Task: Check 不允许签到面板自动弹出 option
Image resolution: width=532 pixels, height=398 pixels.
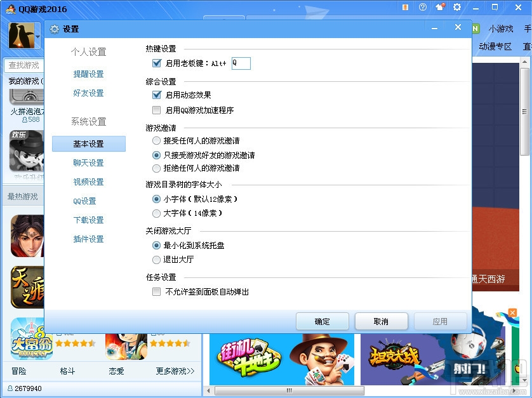Action: tap(156, 291)
